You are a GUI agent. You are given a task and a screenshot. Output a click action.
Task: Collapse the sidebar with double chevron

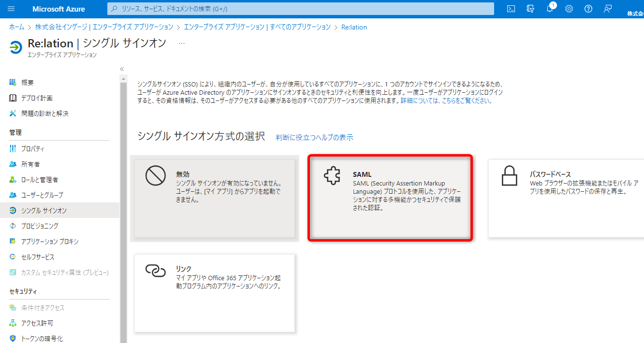coord(122,69)
